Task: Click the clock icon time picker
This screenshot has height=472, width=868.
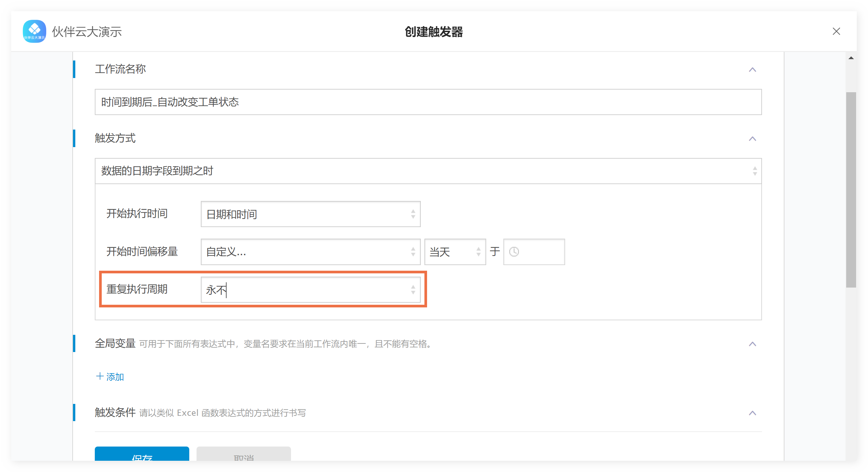Action: [x=514, y=252]
